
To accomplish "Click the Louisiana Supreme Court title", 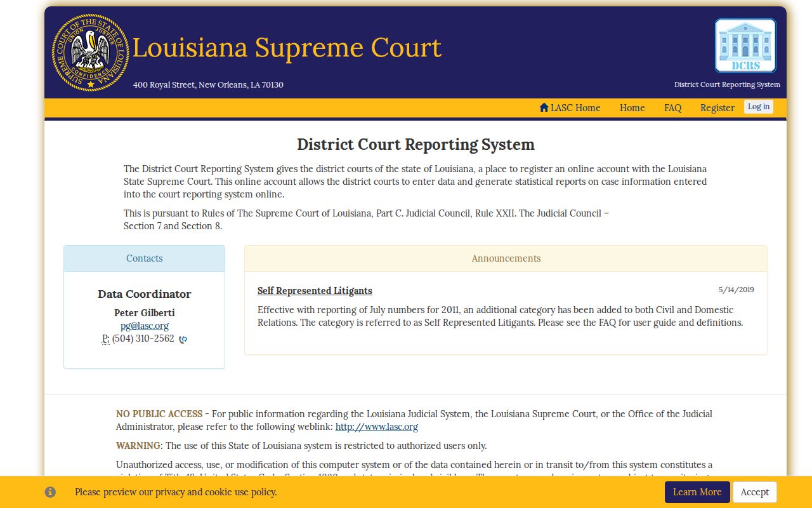I will tap(287, 48).
